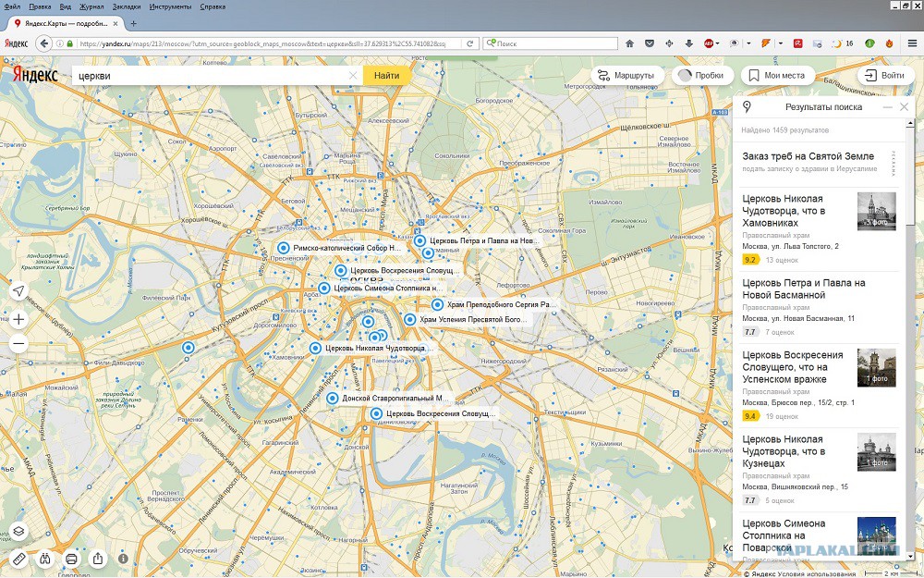
Task: Expand the dropdown next to eye extension
Action: point(748,43)
